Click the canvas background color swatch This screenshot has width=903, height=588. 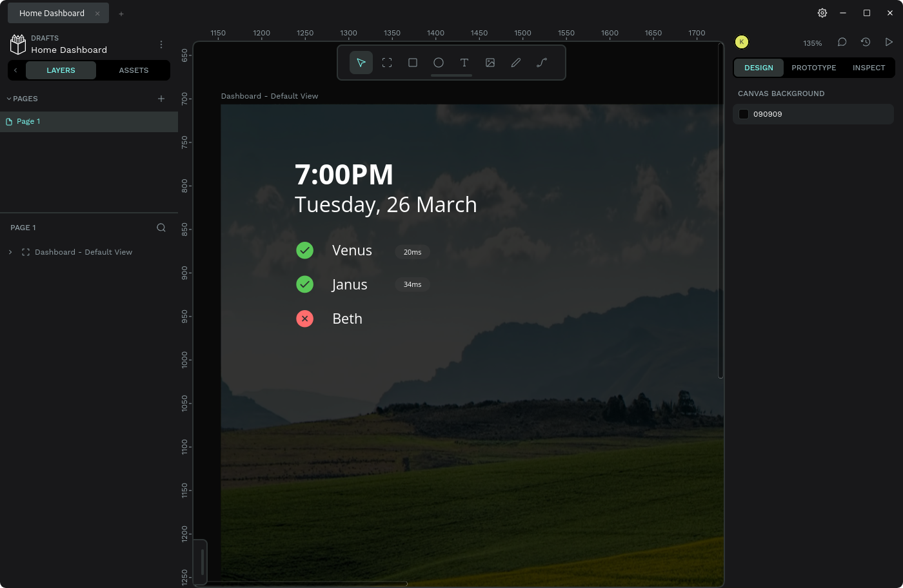(744, 114)
